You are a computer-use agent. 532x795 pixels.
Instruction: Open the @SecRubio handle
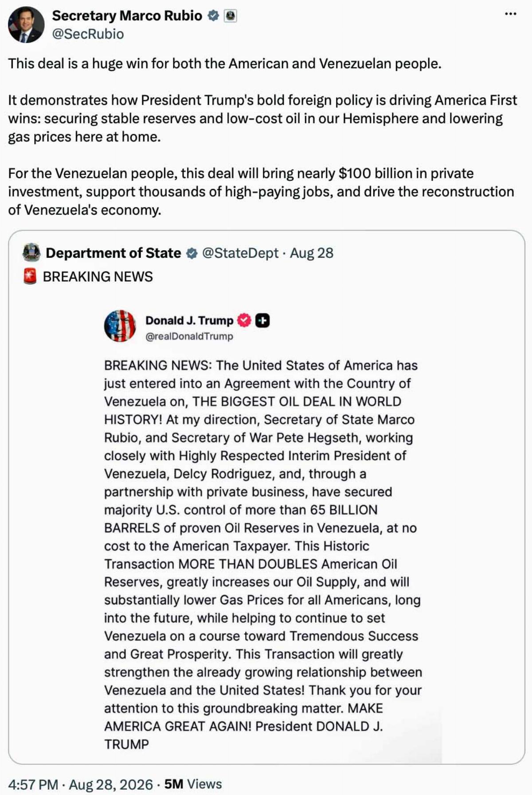click(88, 34)
